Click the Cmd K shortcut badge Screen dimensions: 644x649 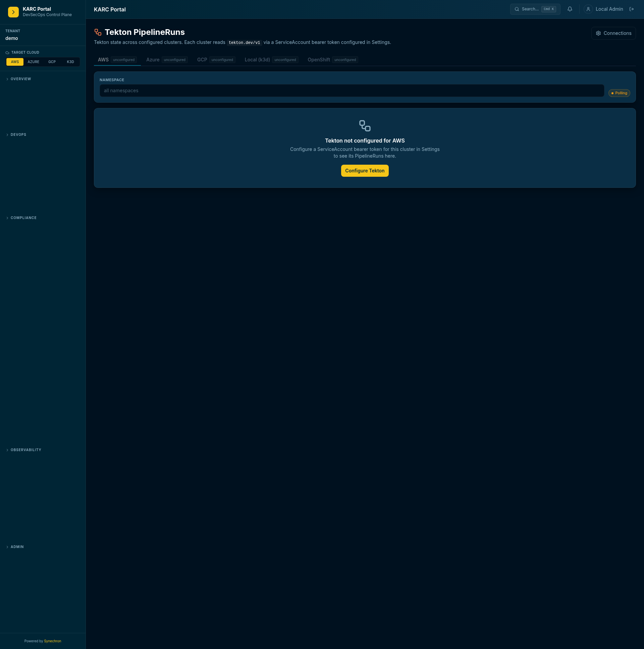click(x=549, y=9)
